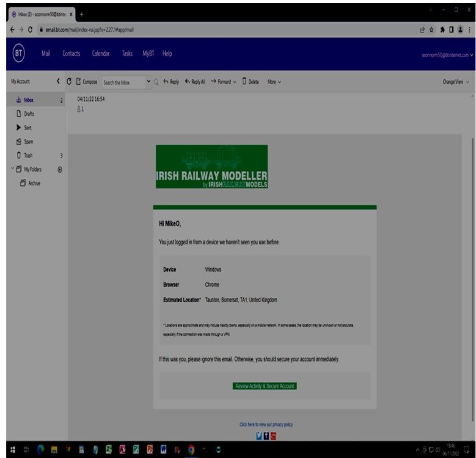476x458 pixels.
Task: Refresh the mailbox with the reload icon
Action: click(69, 82)
